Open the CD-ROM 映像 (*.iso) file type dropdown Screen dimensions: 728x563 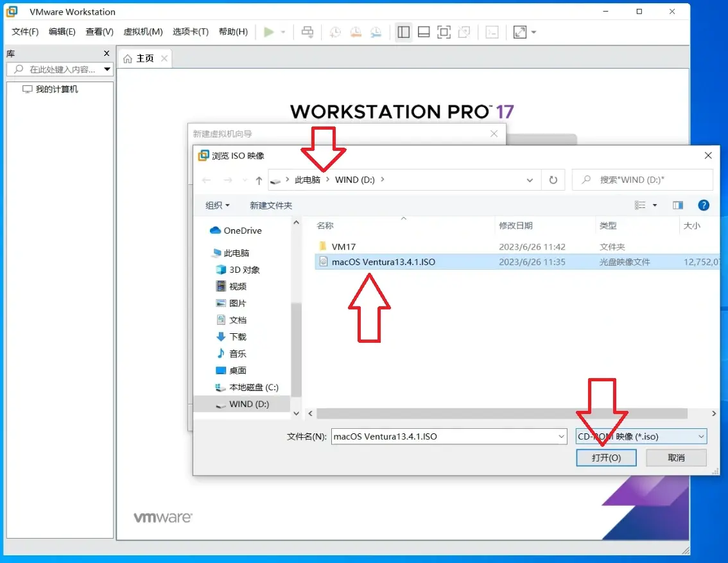click(641, 437)
